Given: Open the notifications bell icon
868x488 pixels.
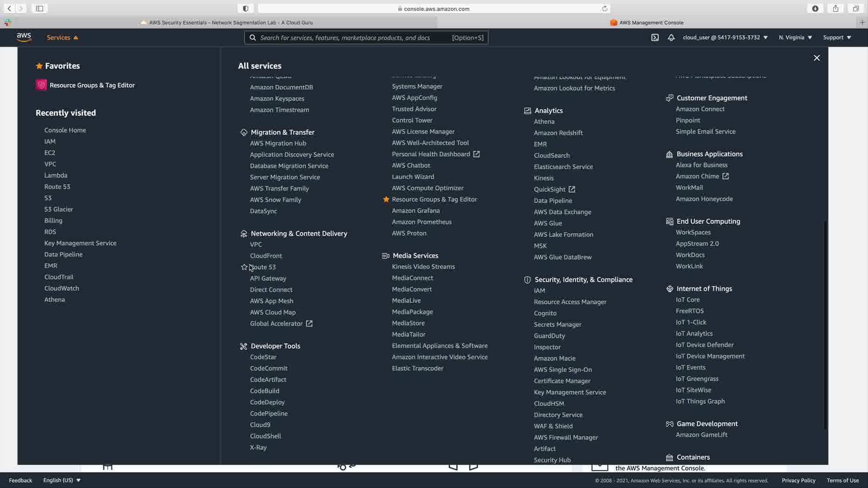Looking at the screenshot, I should tap(671, 38).
